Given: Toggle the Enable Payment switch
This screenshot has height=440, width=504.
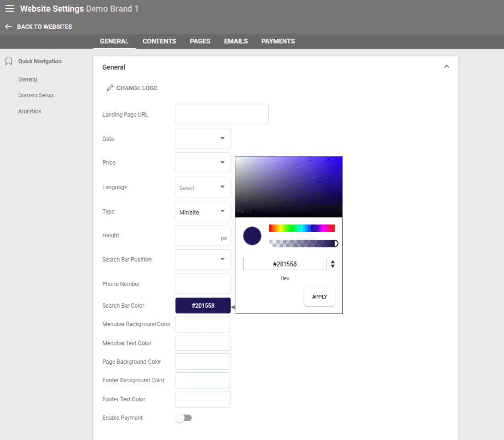Looking at the screenshot, I should coord(184,418).
